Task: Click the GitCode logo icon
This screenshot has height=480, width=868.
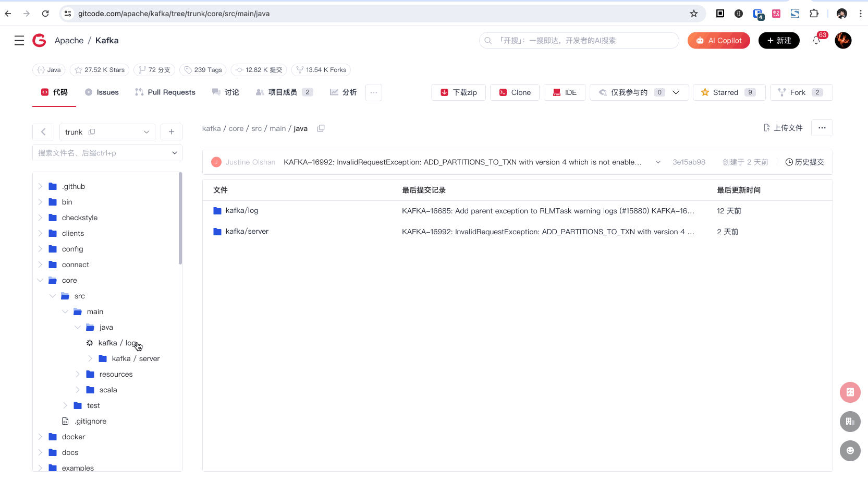Action: pos(39,41)
